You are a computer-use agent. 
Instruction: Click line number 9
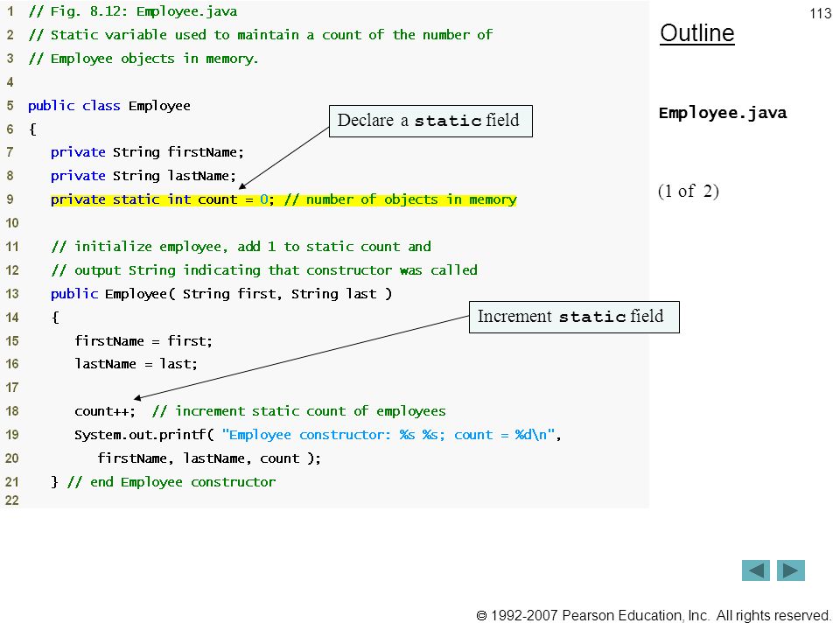[x=10, y=199]
